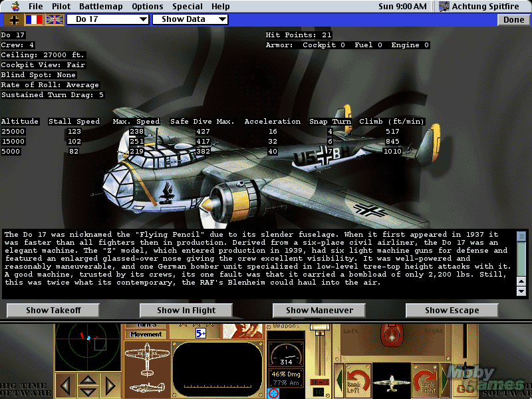Open the Special menu
The image size is (532, 399).
click(x=188, y=7)
